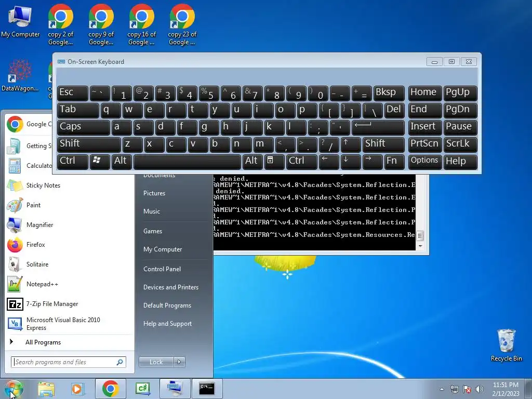Click the menu key beside right Alt

point(274,162)
